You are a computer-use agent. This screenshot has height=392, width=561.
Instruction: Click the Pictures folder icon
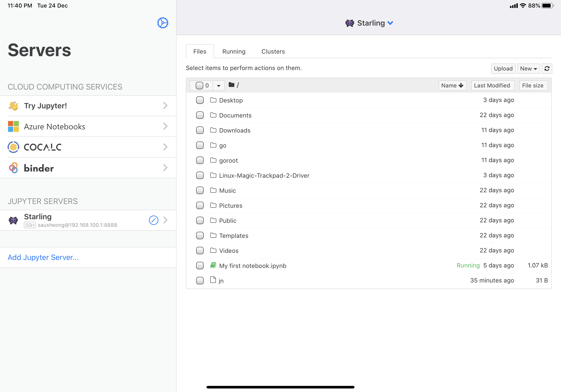(x=213, y=205)
